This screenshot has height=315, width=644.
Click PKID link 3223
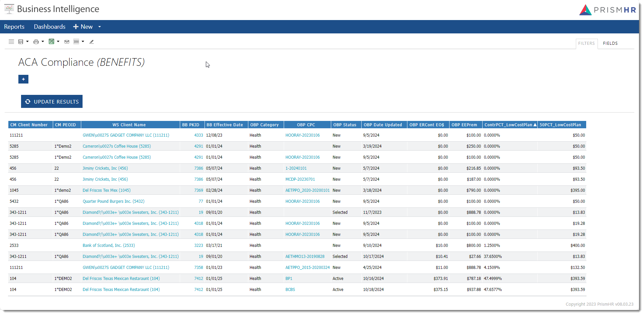pos(199,246)
